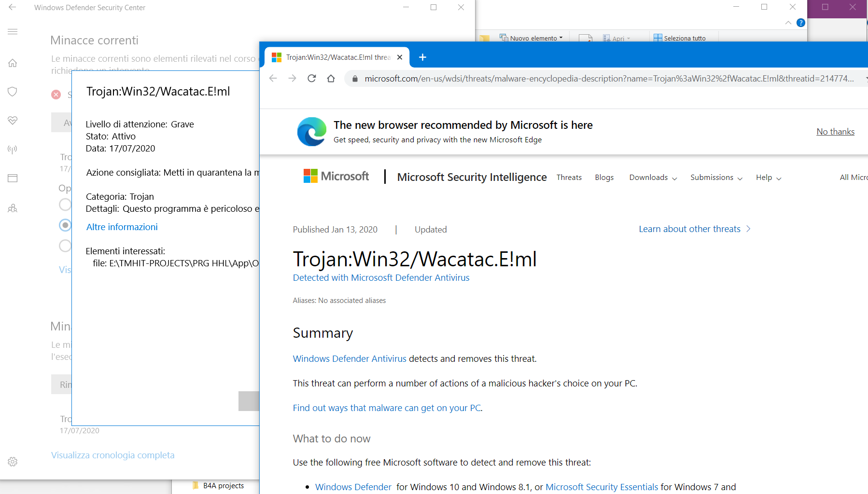The height and width of the screenshot is (494, 868).
Task: Click the padlock site info icon
Action: (355, 79)
